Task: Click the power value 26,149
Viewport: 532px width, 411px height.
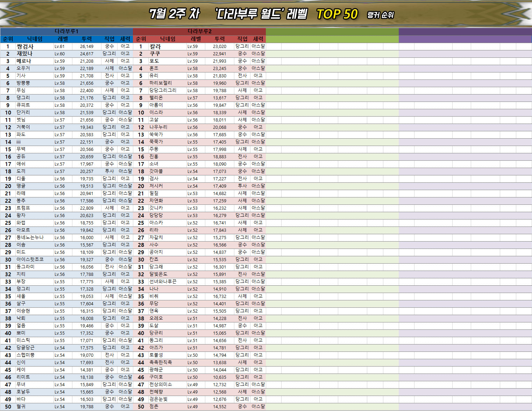Action: click(x=86, y=46)
